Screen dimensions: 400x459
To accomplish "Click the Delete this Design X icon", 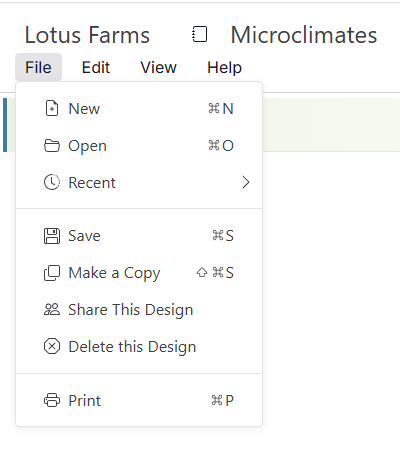I will (x=52, y=347).
